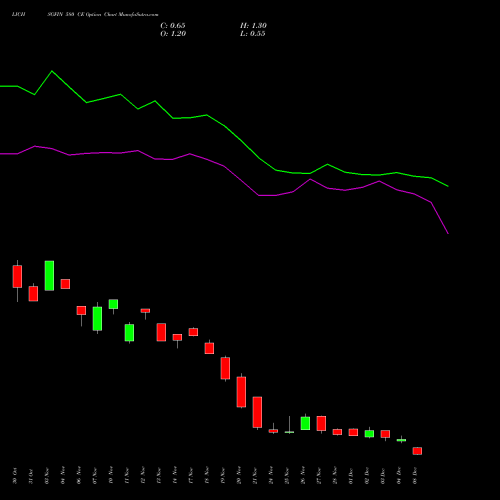This screenshot has width=500, height=500.
Task: Click the high price value H: 1.30
Action: (253, 26)
